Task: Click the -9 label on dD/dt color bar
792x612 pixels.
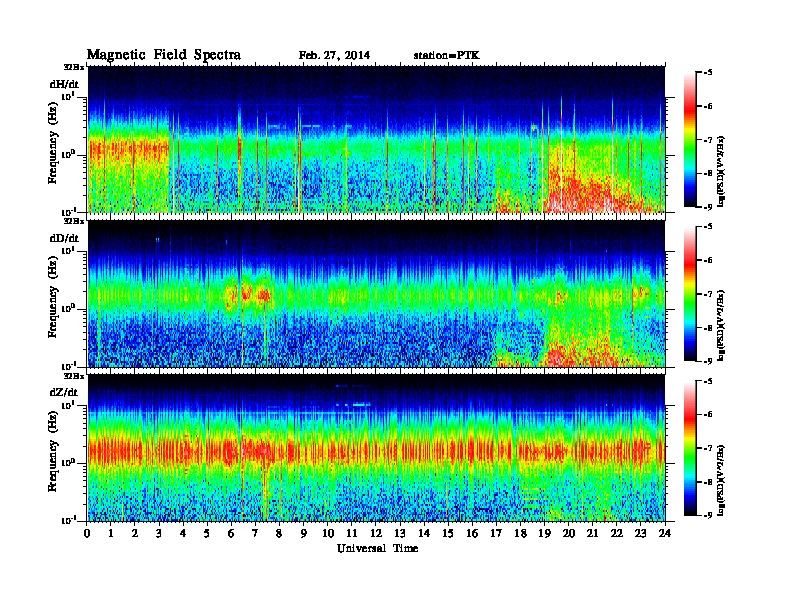Action: click(708, 361)
